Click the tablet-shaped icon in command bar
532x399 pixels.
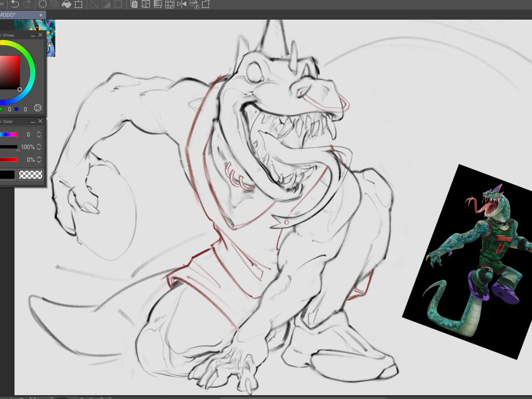[x=158, y=4]
